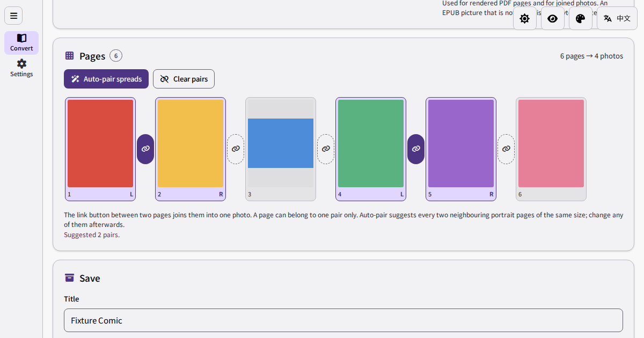The width and height of the screenshot is (644, 338).
Task: Link pages 2 and 3 together
Action: 236,149
